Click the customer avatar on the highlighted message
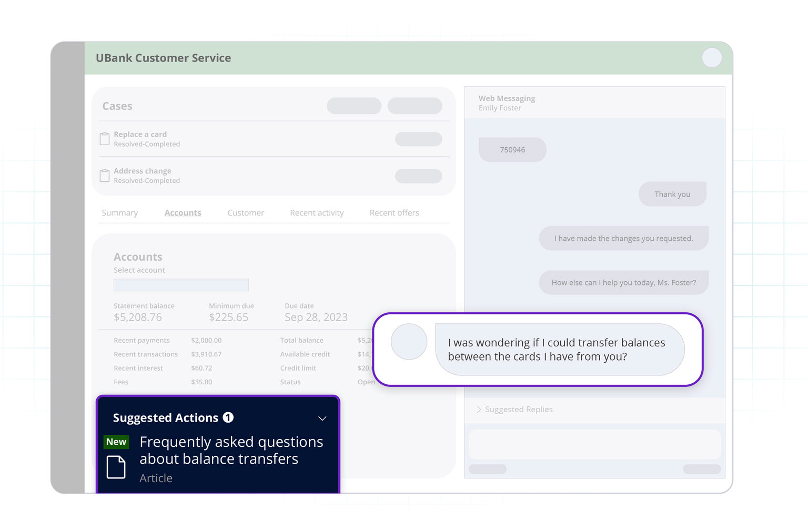The height and width of the screenshot is (532, 808). (x=409, y=342)
